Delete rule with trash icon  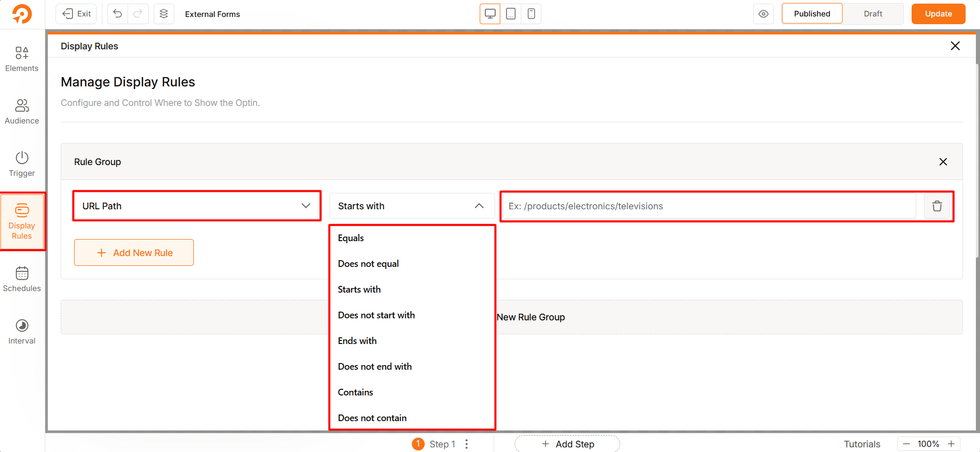(x=937, y=206)
